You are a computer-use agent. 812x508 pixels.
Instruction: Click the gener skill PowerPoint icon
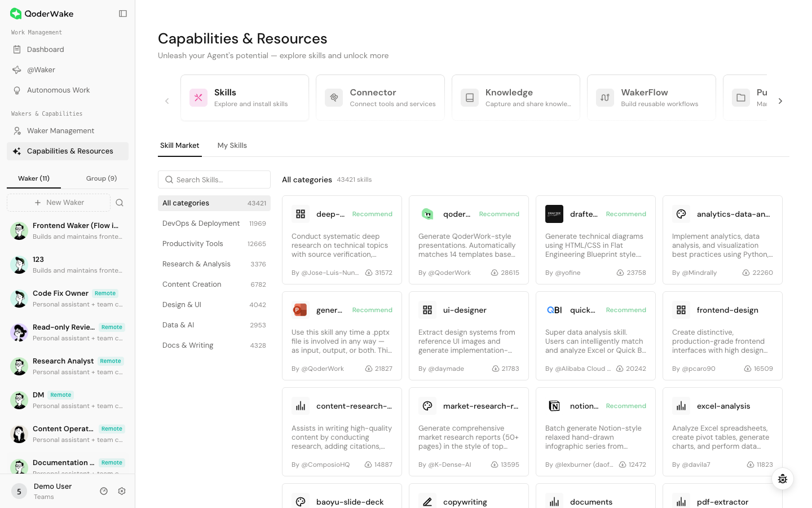pos(301,310)
